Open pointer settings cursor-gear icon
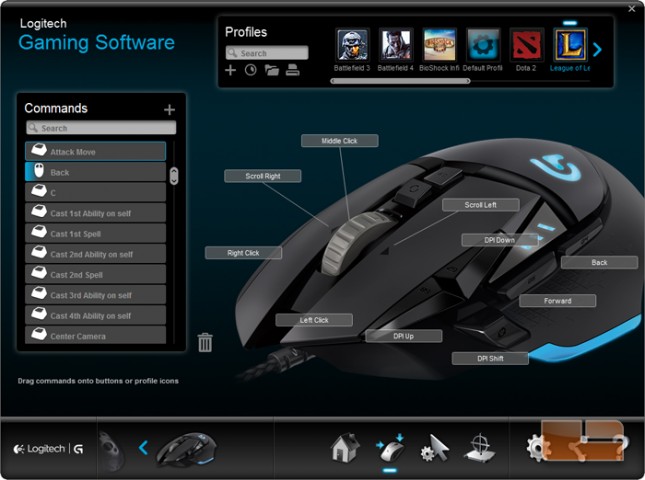 tap(435, 448)
